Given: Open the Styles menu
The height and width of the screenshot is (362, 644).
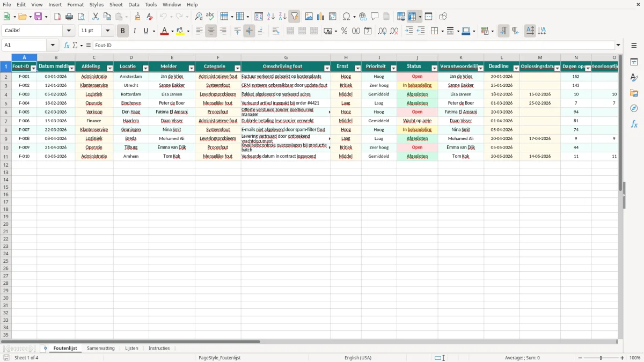Looking at the screenshot, I should [x=97, y=4].
